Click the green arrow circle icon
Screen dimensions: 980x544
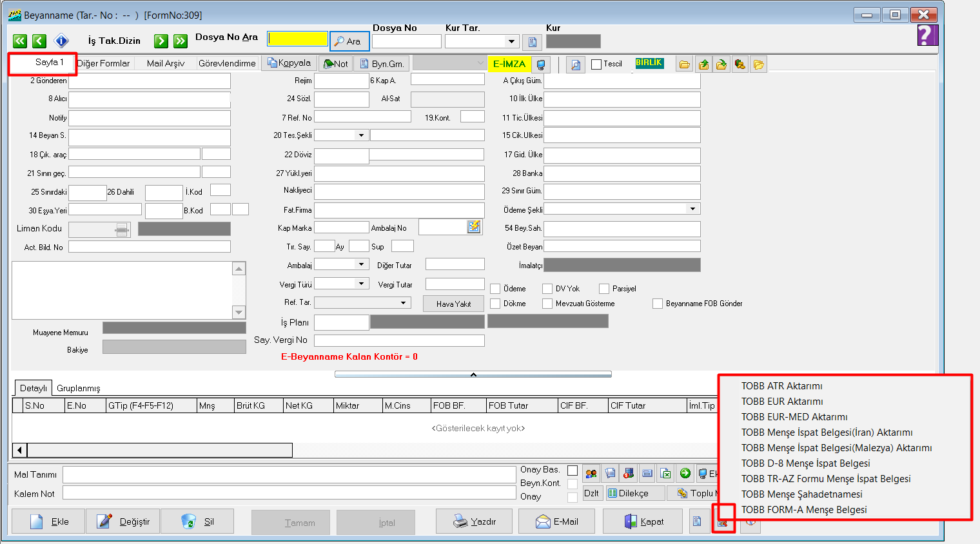point(685,474)
